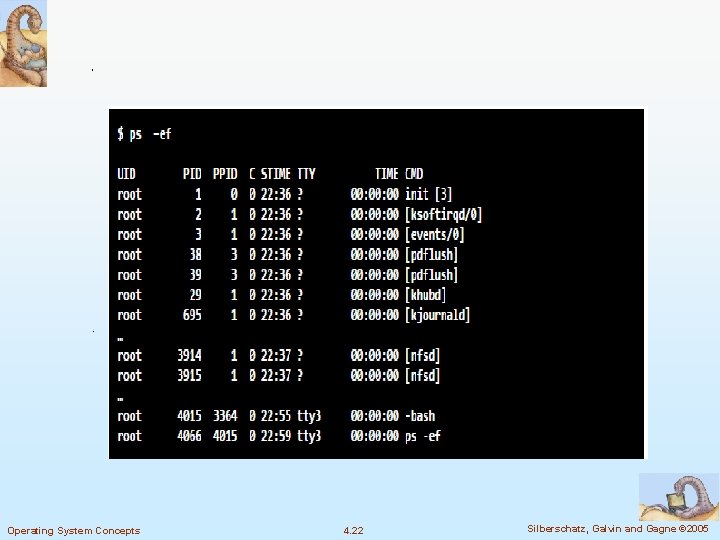Viewport: 720px width, 540px height.
Task: Click the STIME column header
Action: pos(276,174)
